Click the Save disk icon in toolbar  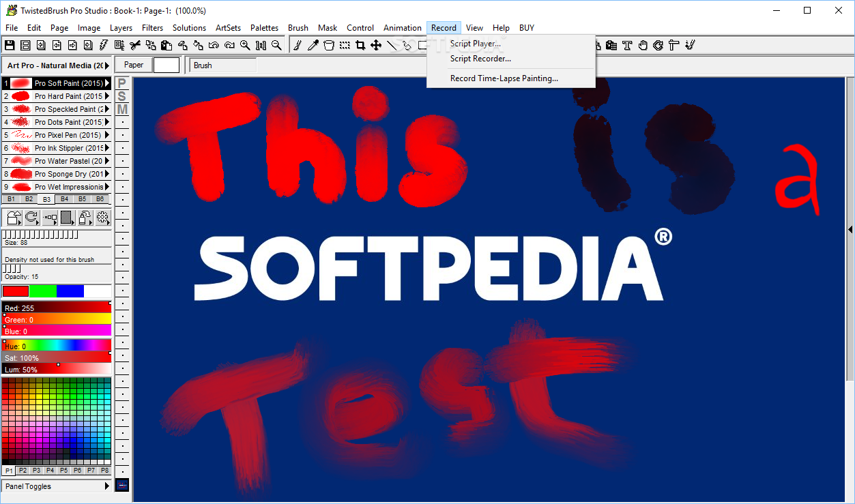pos(10,45)
